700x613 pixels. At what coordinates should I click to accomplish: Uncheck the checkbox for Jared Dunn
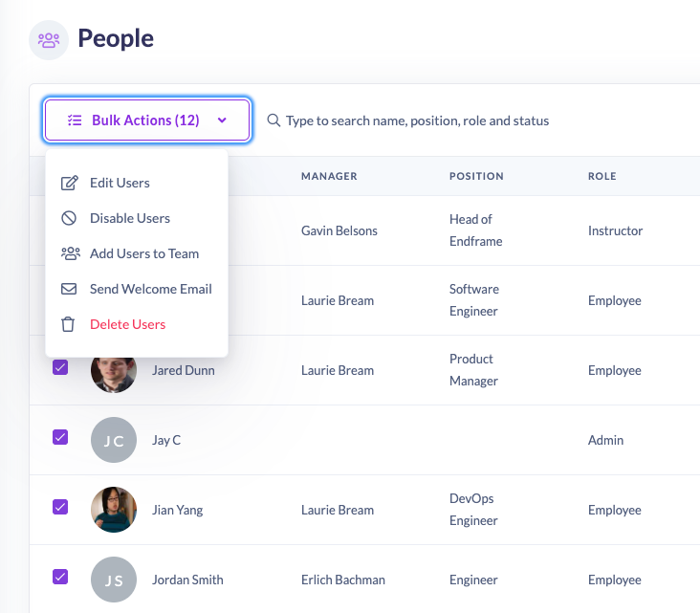coord(60,367)
